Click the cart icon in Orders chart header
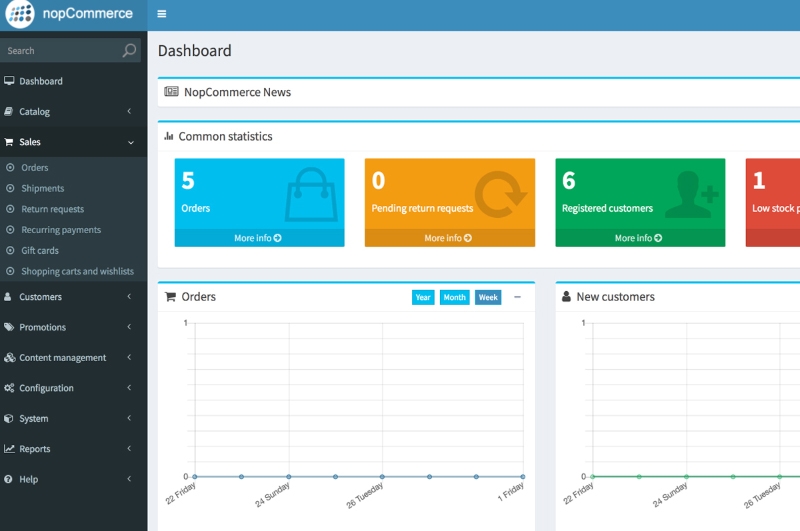800x531 pixels. [170, 296]
